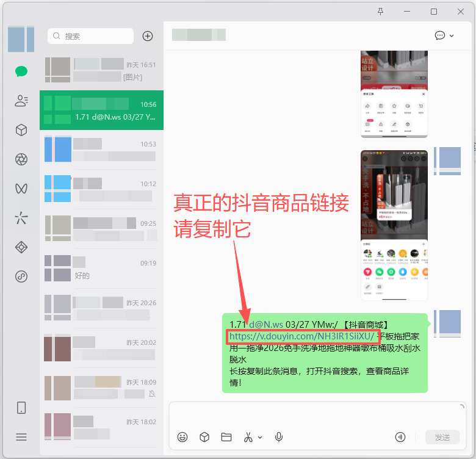Click the 发送 send button

point(442,437)
